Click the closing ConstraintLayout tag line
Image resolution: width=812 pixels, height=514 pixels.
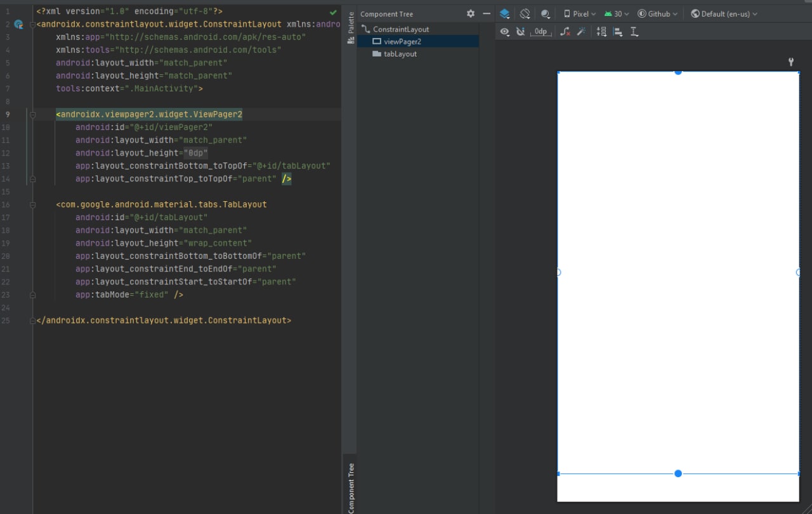point(164,320)
